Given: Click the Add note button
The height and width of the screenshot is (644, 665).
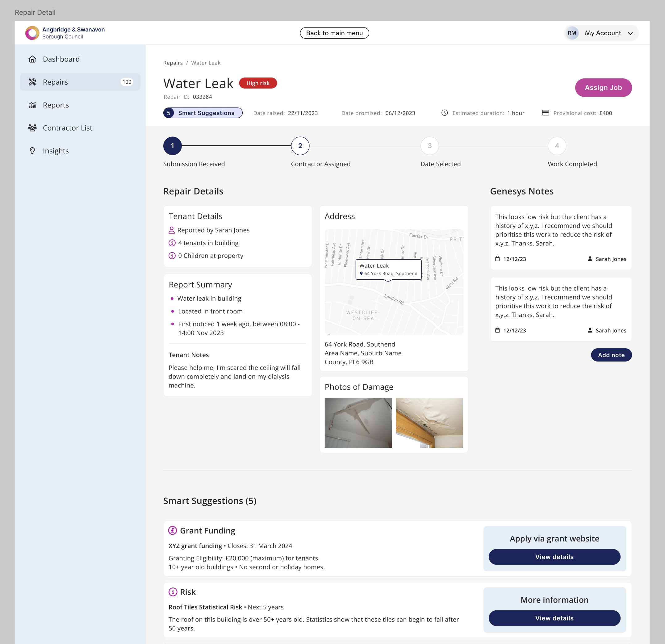Looking at the screenshot, I should (x=611, y=355).
